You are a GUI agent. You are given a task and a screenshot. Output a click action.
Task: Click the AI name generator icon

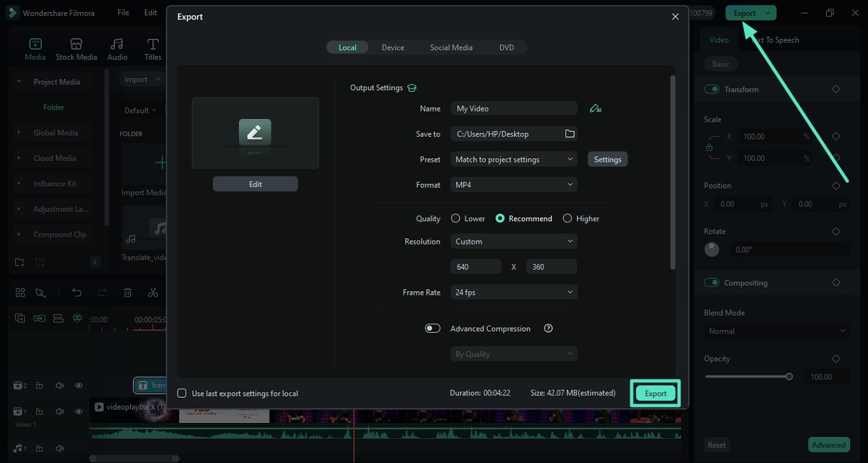pos(596,108)
